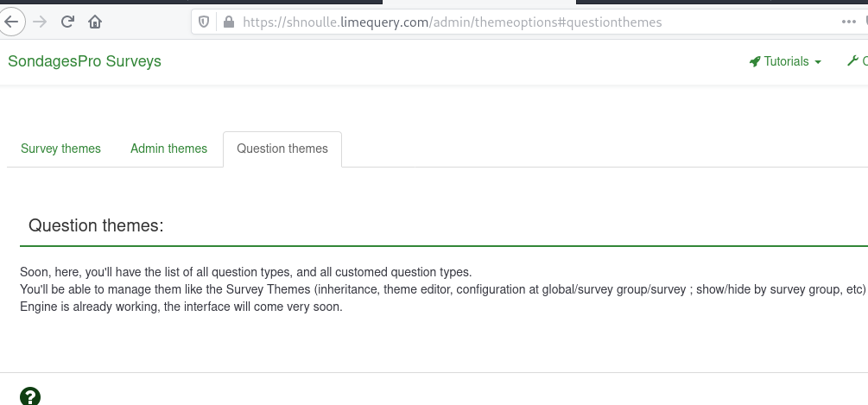Switch to the Survey themes tab
Image resolution: width=868 pixels, height=405 pixels.
(60, 149)
